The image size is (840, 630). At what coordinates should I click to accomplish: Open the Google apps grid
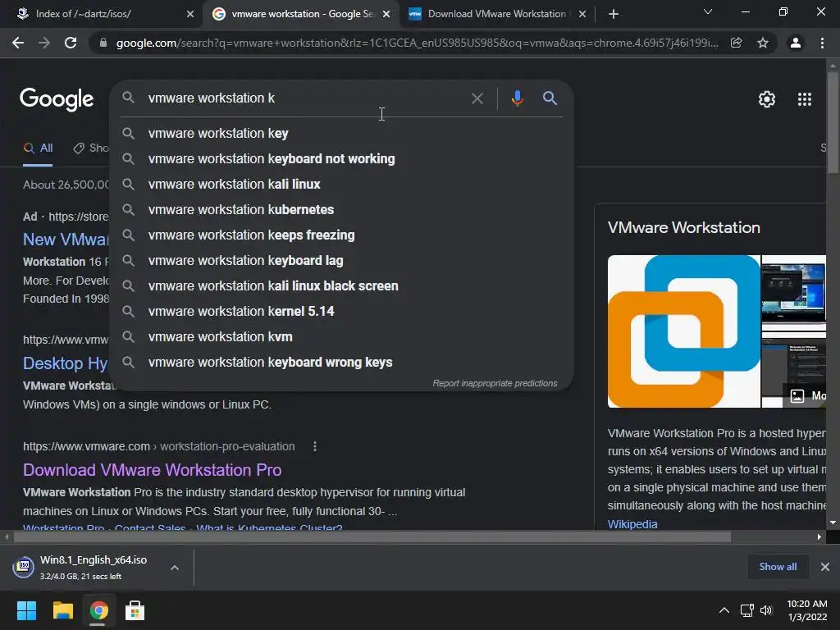click(805, 99)
